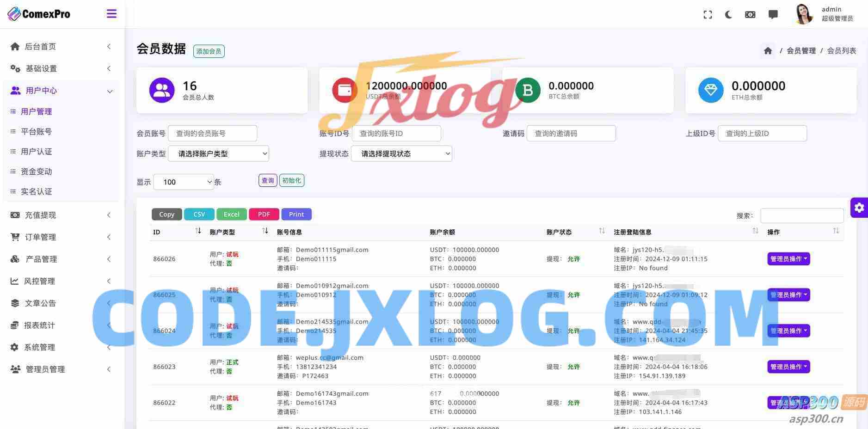This screenshot has height=429, width=868.
Task: Click the camera icon in the top bar
Action: coord(750,14)
